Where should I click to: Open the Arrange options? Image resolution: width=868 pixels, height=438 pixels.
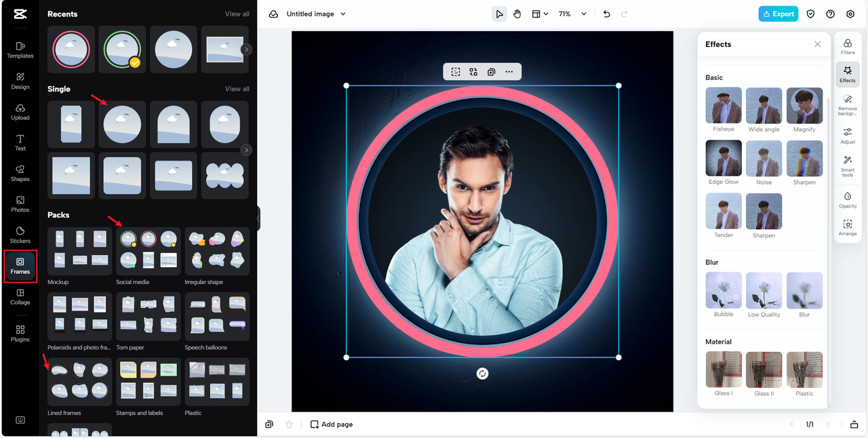click(848, 227)
